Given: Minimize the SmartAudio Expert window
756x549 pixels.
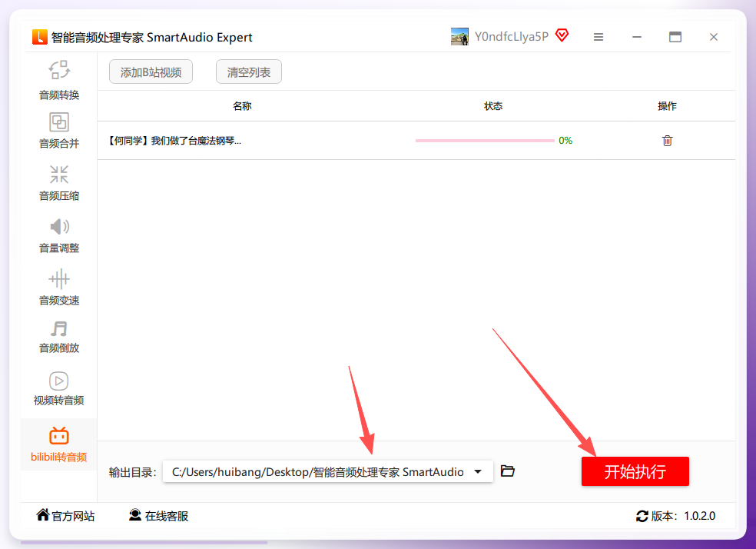Looking at the screenshot, I should (x=637, y=37).
